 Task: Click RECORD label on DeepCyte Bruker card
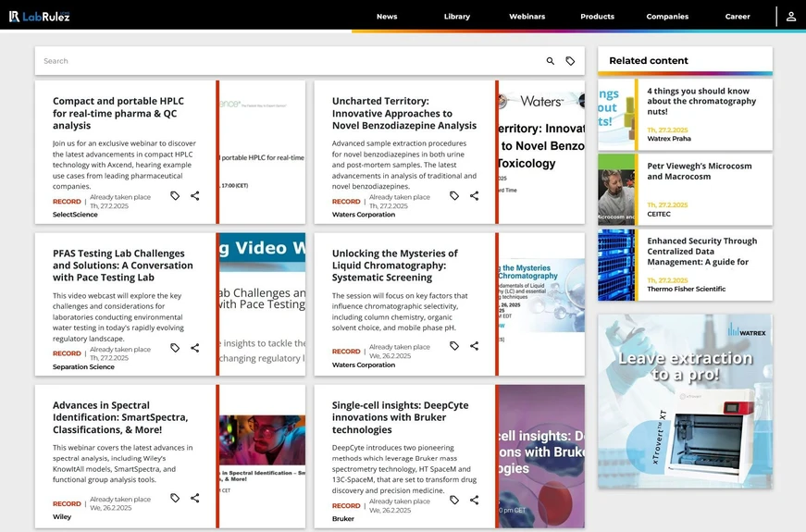pyautogui.click(x=346, y=506)
